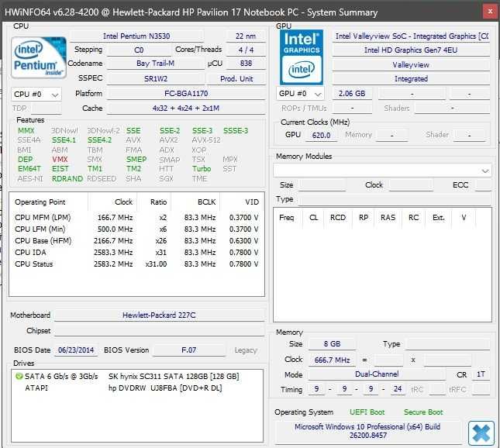The image size is (500, 448).
Task: Click the µCU 838 value
Action: 246,63
